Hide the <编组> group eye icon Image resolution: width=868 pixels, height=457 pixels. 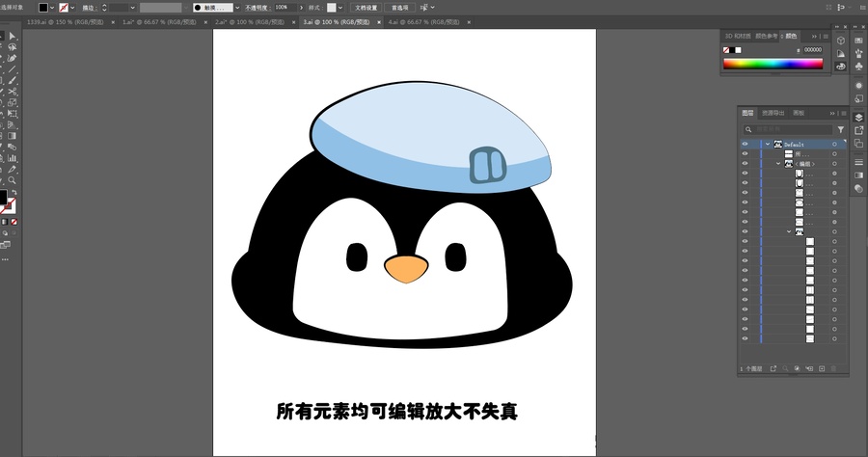coord(745,164)
